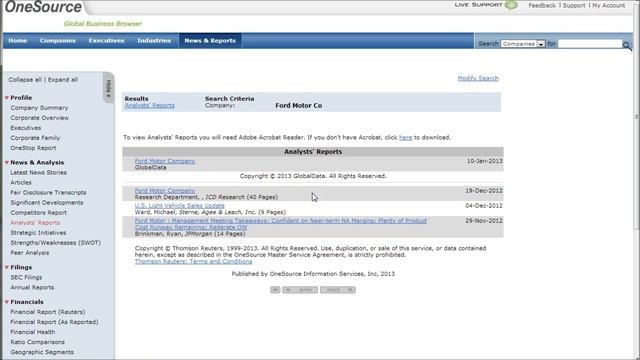
Task: Click the search magnifier icon
Action: (627, 46)
